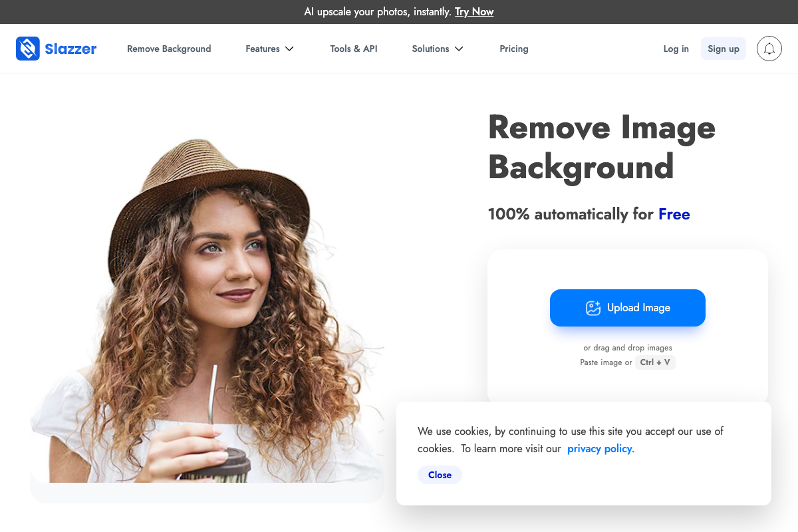Open notifications with the bell icon
The height and width of the screenshot is (532, 798).
769,49
